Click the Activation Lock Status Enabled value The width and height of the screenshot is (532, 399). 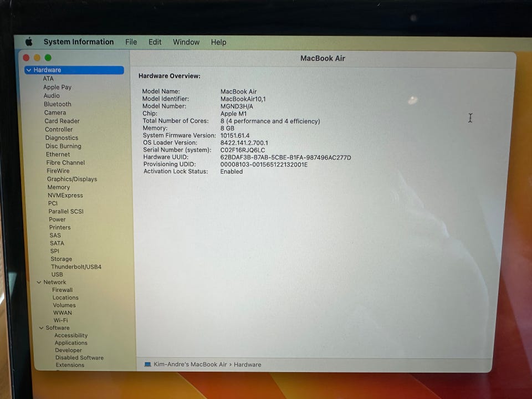(x=232, y=172)
